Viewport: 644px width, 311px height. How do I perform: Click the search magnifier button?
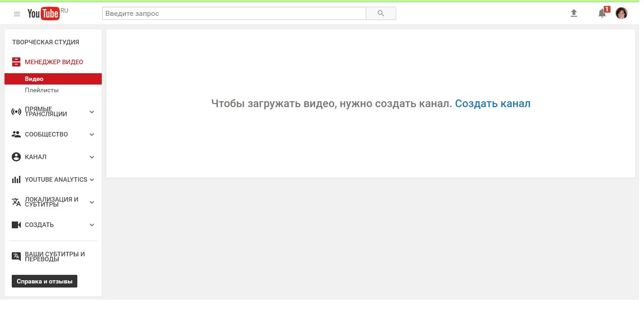[381, 14]
